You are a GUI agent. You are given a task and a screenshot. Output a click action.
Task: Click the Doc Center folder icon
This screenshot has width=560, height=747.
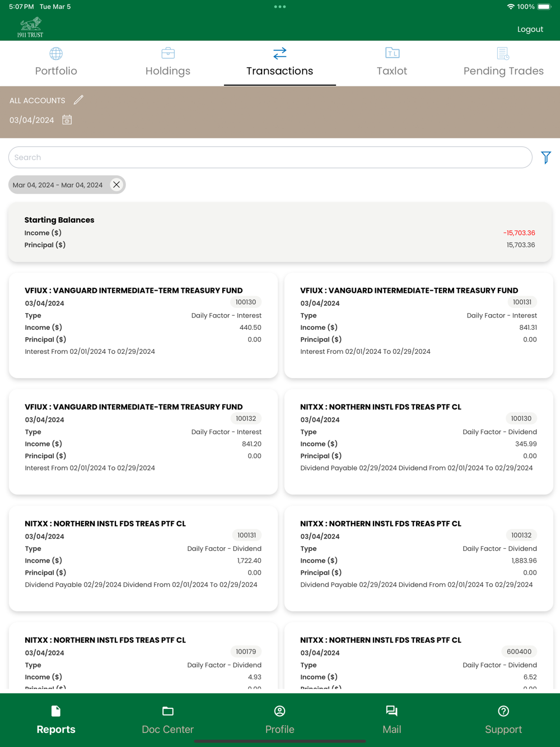pos(168,711)
